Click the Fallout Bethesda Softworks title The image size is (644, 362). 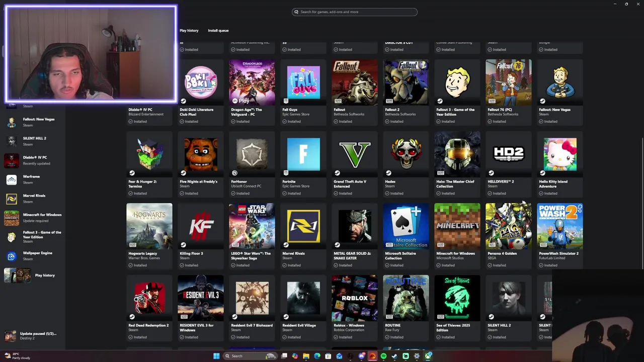point(339,110)
